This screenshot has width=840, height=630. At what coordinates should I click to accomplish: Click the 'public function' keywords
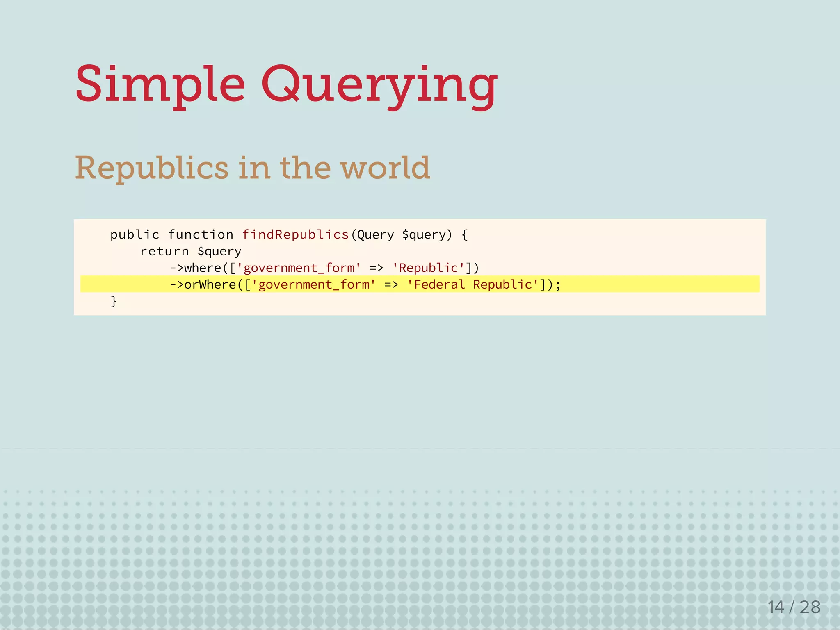pos(172,235)
